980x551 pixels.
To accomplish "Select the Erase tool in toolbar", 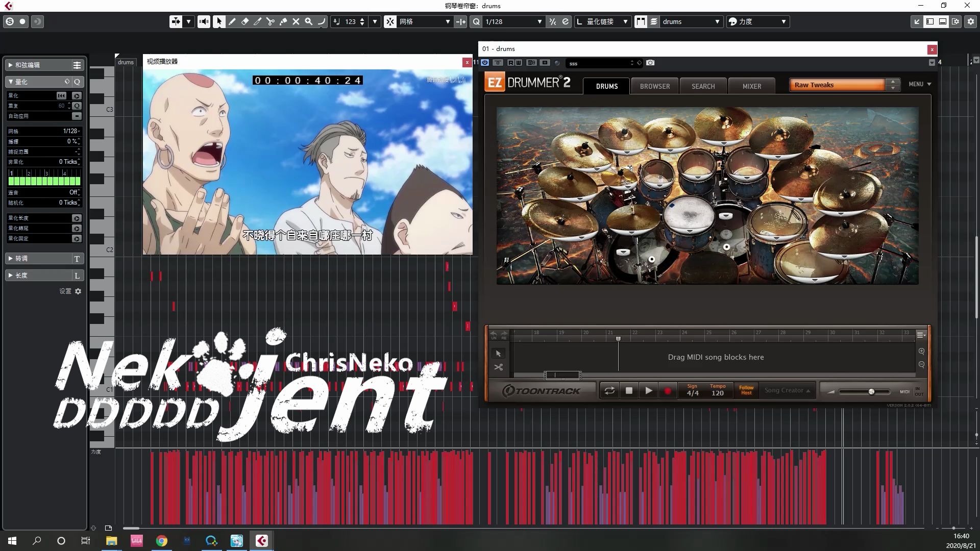I will pos(245,21).
